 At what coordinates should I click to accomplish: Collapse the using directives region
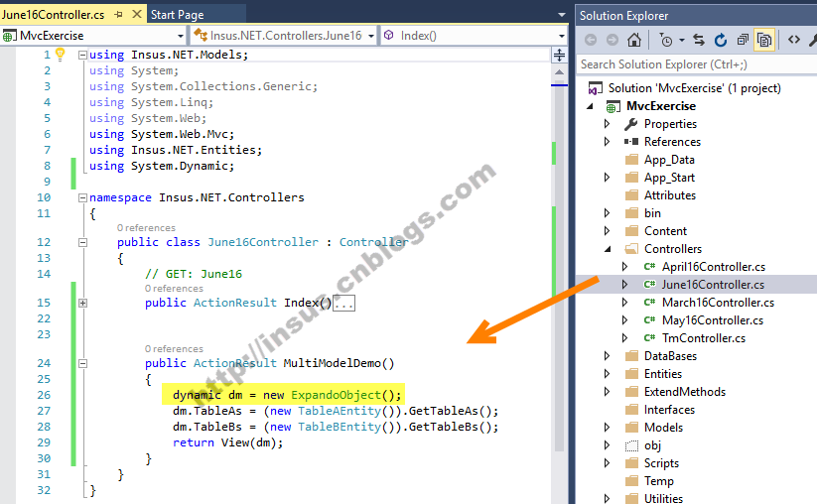coord(82,55)
